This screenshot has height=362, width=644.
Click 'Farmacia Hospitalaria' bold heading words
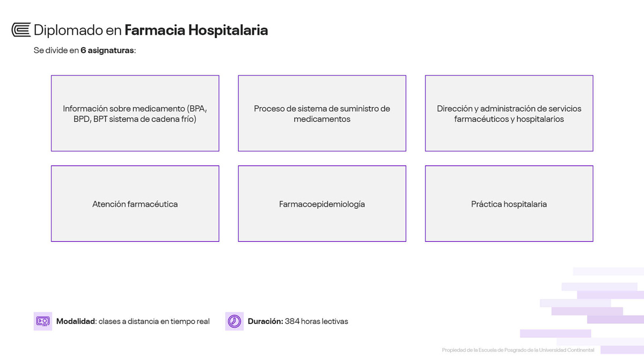(x=196, y=30)
